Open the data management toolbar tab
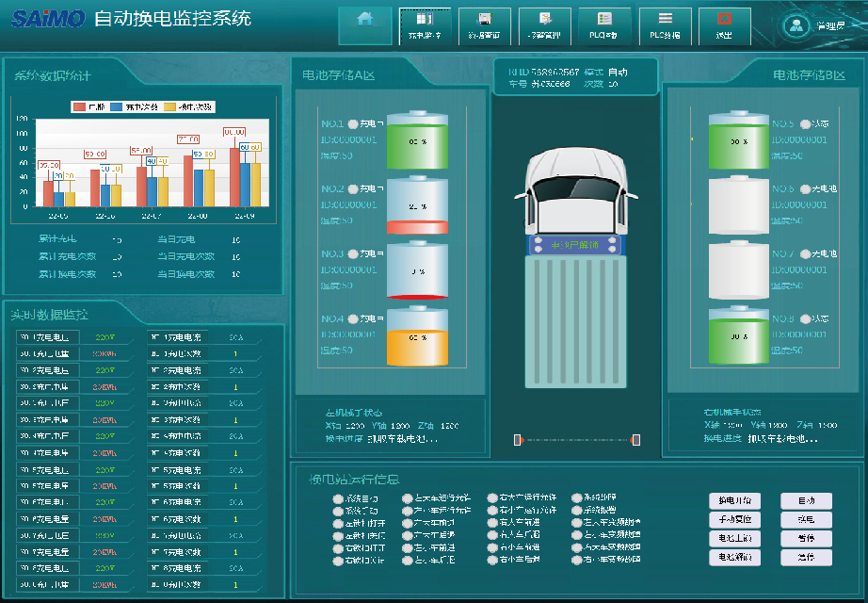The width and height of the screenshot is (868, 603). point(484,25)
